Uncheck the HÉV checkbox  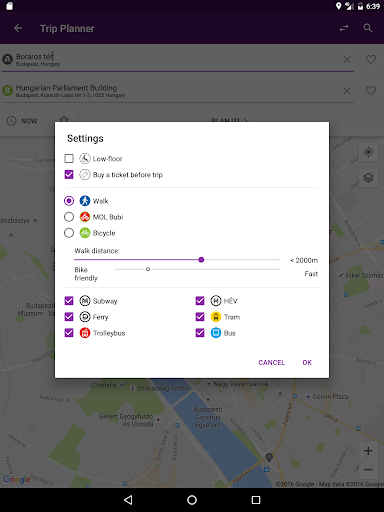(x=200, y=301)
